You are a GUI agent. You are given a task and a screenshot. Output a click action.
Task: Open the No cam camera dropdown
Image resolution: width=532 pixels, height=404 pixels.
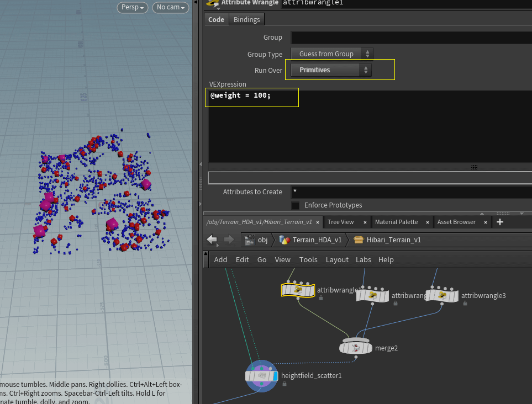(170, 7)
